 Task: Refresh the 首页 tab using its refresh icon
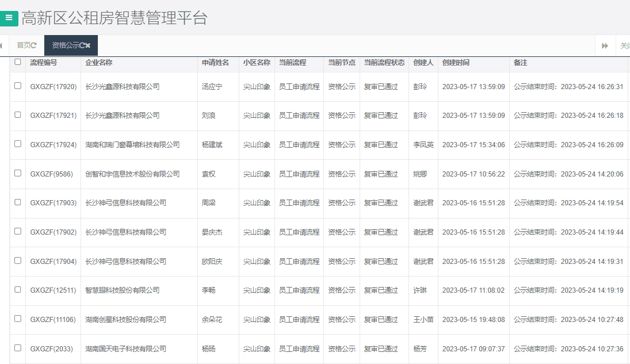(33, 45)
